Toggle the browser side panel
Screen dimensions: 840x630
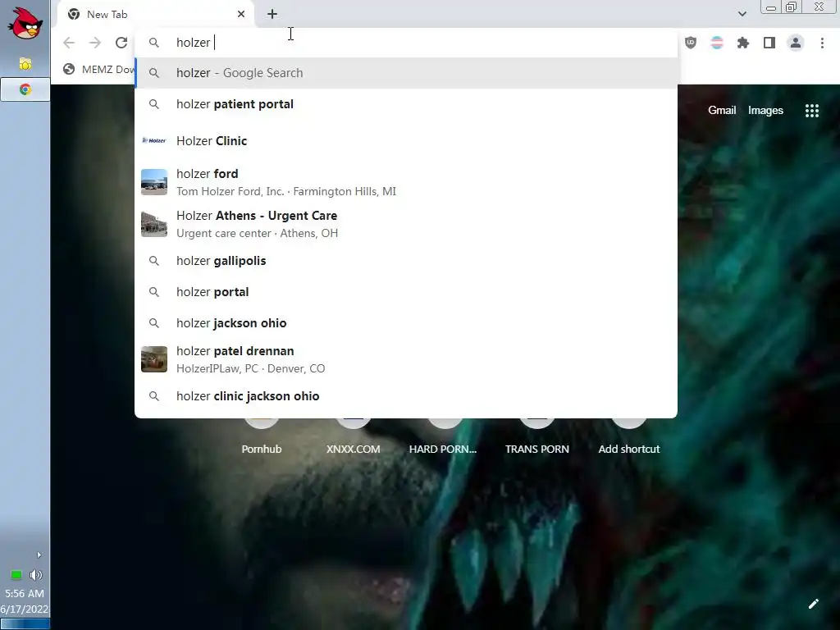point(769,43)
